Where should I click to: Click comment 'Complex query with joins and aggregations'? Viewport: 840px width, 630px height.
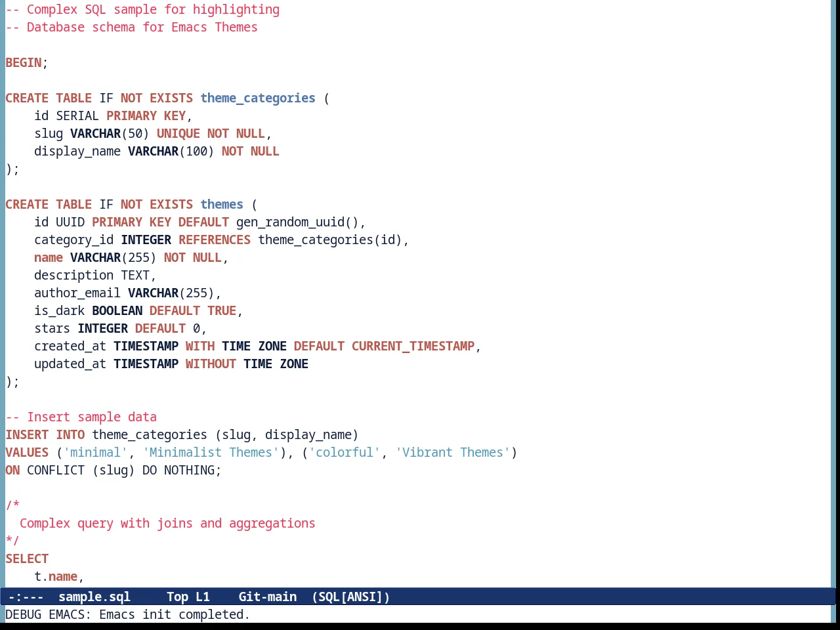tap(167, 523)
